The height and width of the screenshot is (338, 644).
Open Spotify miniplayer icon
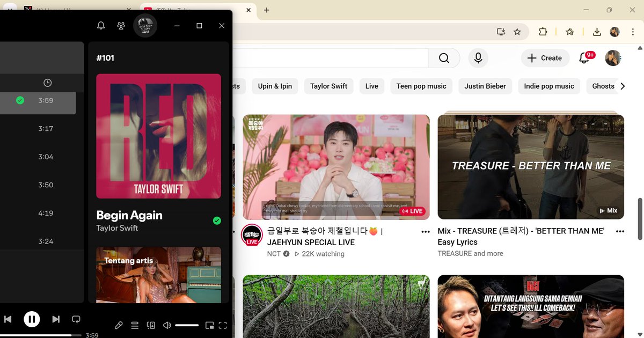click(210, 325)
